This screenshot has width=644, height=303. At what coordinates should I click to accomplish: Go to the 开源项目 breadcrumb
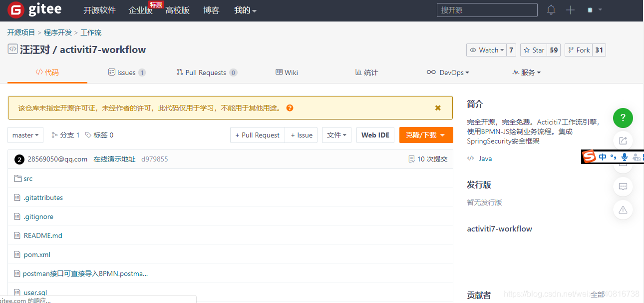(21, 32)
